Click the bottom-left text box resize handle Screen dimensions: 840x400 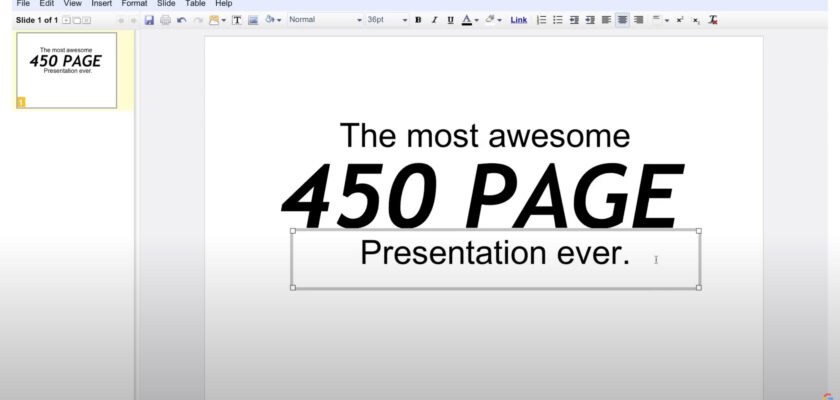coord(292,288)
